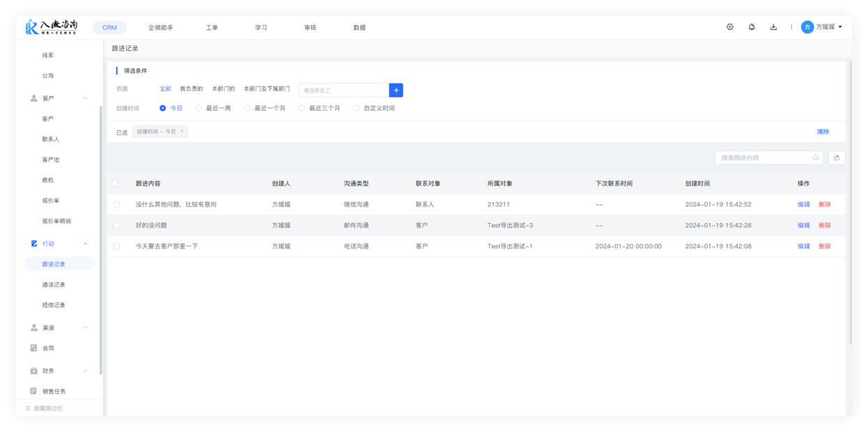Image resolution: width=868 pixels, height=432 pixels.
Task: Click the download icon in header
Action: pos(773,27)
